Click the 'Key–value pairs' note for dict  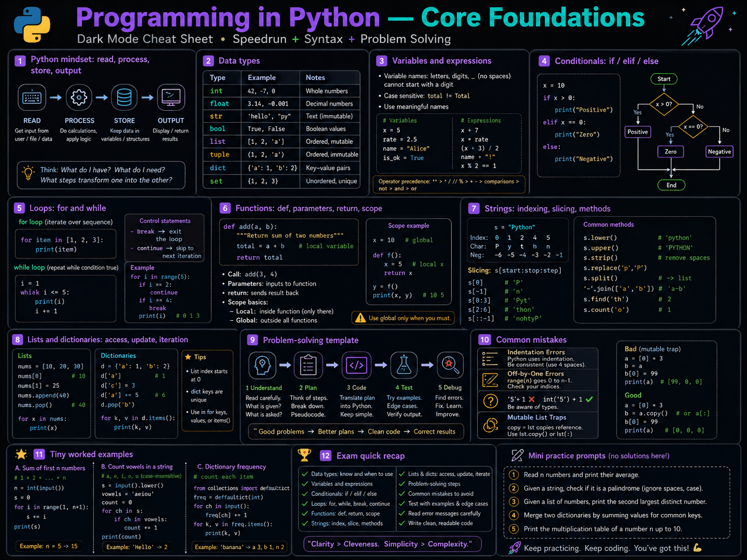pos(328,168)
